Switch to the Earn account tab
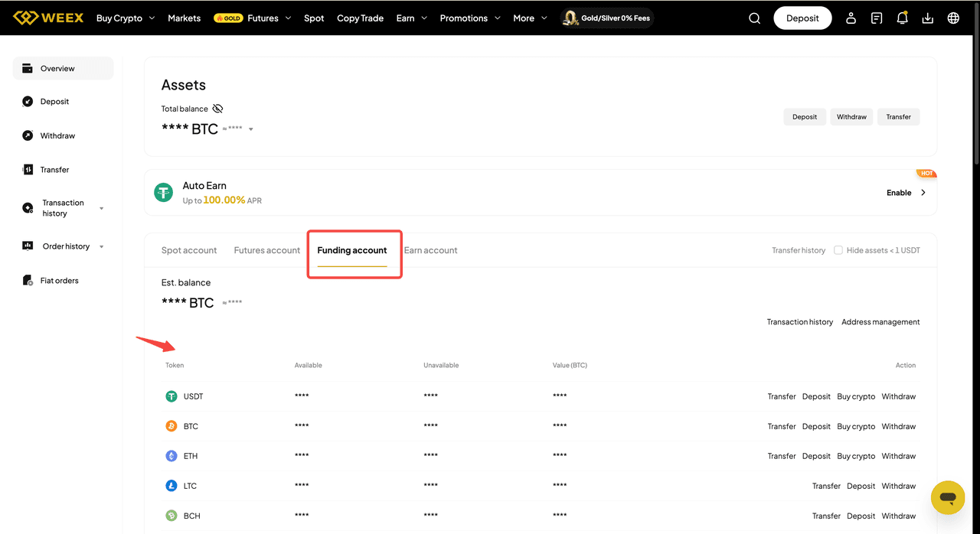The image size is (980, 534). [430, 250]
